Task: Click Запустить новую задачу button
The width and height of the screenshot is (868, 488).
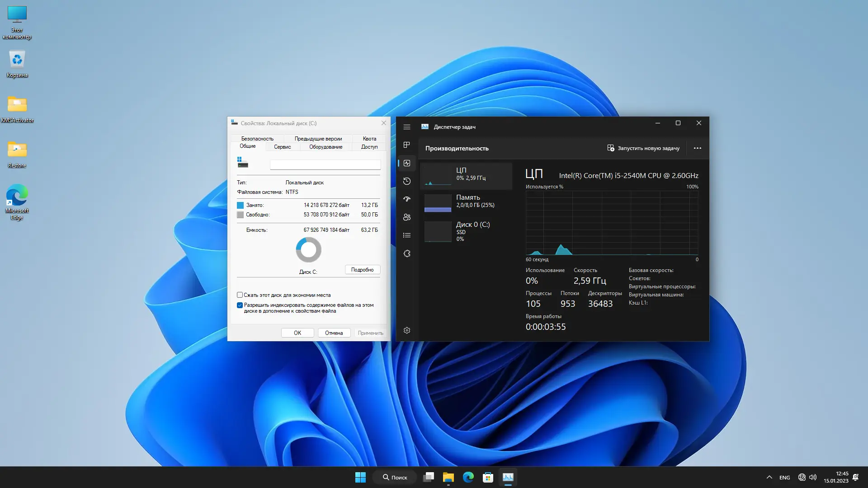Action: click(x=643, y=148)
